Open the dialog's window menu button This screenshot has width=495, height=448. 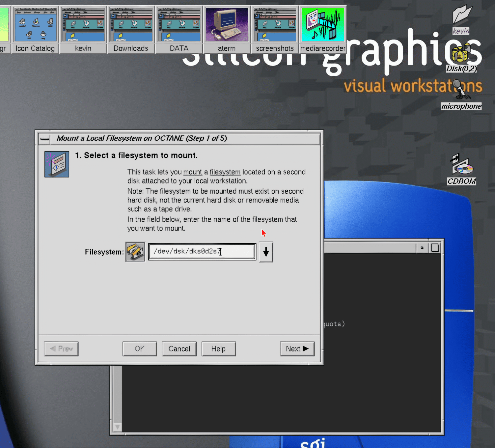(44, 139)
